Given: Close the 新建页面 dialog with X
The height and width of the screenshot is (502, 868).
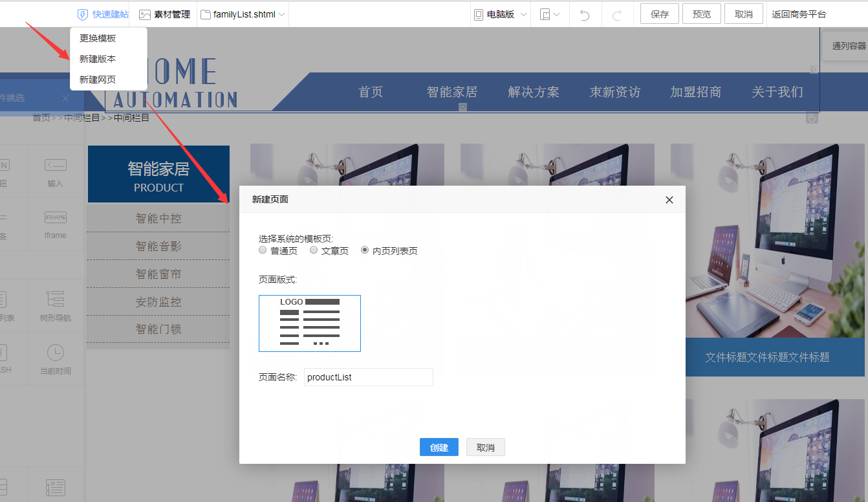Looking at the screenshot, I should (x=669, y=200).
